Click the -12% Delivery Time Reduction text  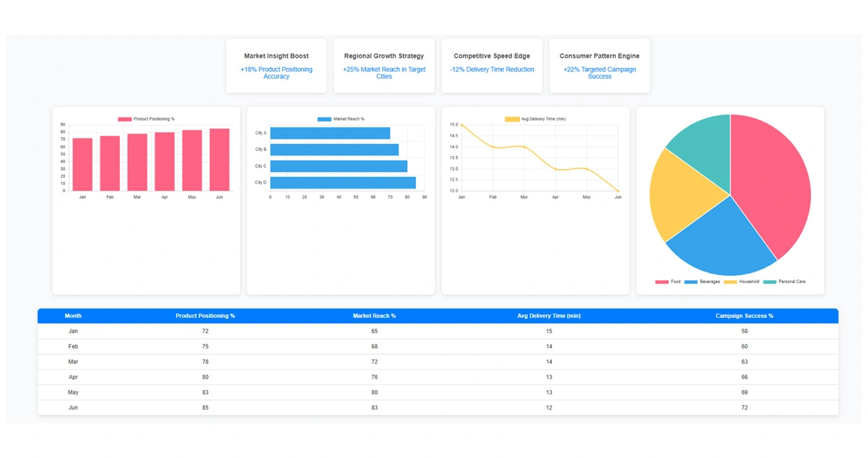[x=492, y=70]
